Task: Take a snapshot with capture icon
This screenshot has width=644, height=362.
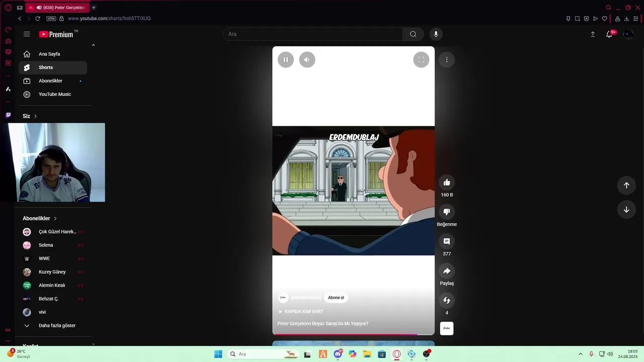Action: tap(577, 19)
